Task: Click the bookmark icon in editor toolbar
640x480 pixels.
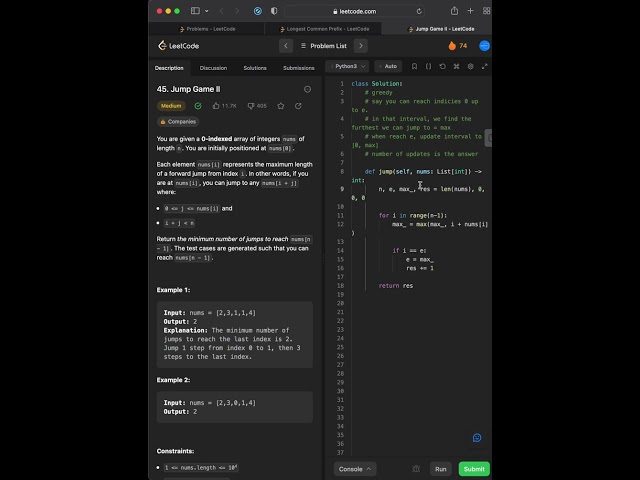Action: (414, 66)
